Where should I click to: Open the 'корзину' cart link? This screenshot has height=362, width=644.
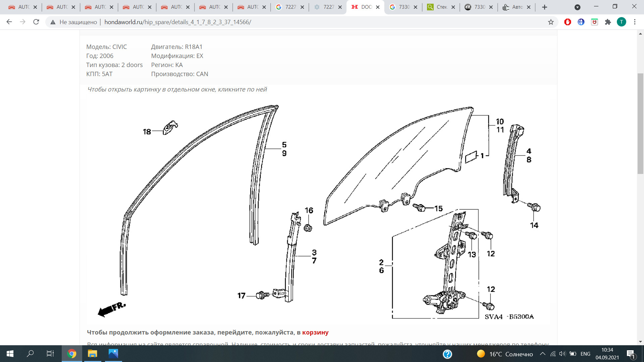[315, 332]
